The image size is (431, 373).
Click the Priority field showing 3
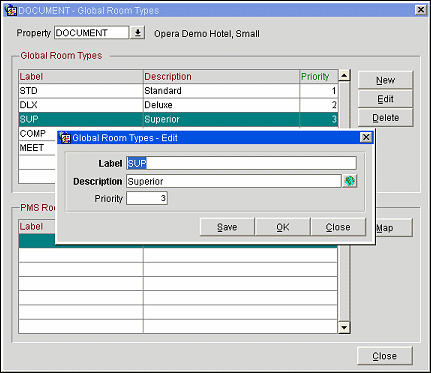[147, 198]
